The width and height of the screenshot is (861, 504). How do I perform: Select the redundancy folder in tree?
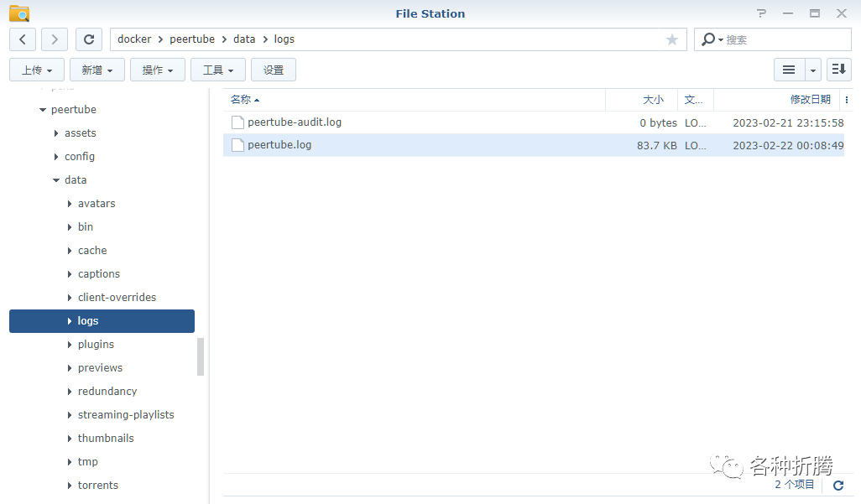tap(107, 391)
